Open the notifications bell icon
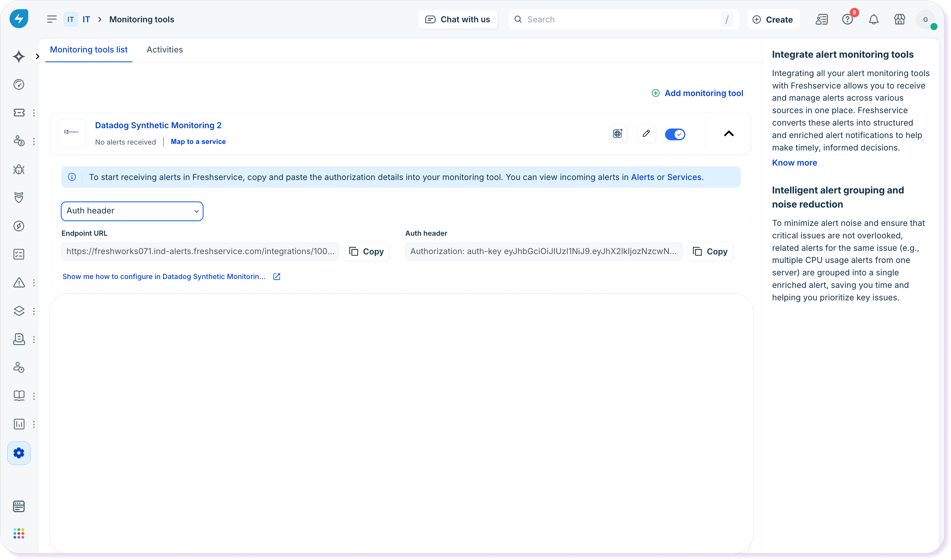This screenshot has height=560, width=951. pos(874,20)
